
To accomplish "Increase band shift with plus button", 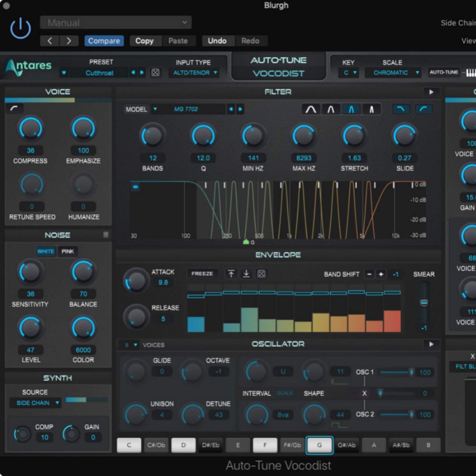I will [381, 274].
